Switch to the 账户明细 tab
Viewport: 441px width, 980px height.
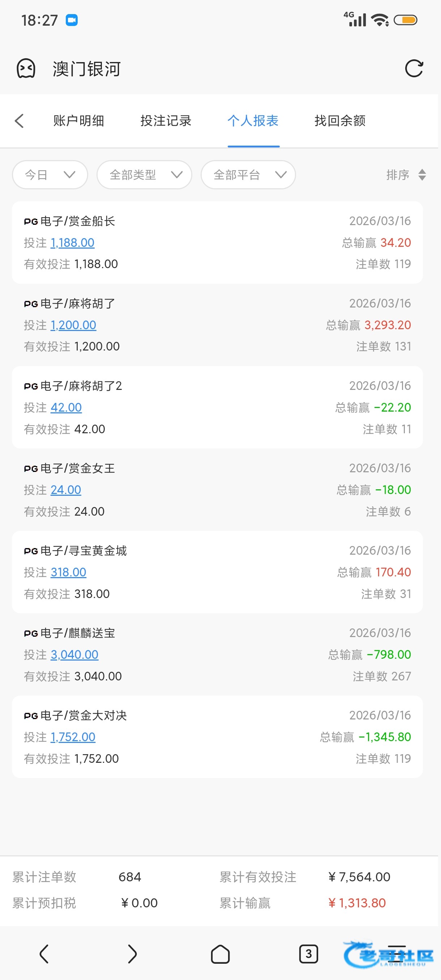click(x=79, y=121)
